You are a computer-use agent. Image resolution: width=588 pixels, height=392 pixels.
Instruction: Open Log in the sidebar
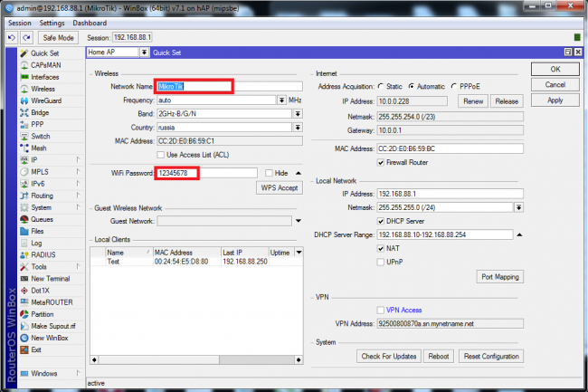(x=36, y=244)
